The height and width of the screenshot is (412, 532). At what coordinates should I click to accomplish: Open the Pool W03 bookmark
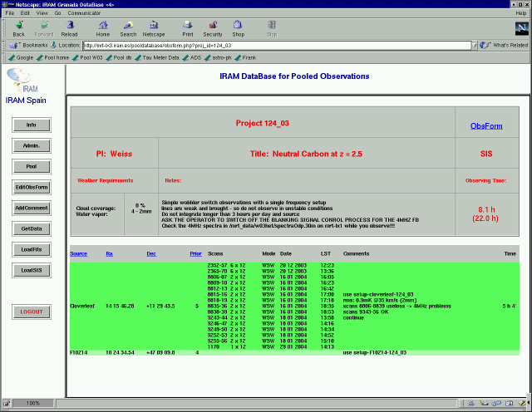tap(87, 57)
